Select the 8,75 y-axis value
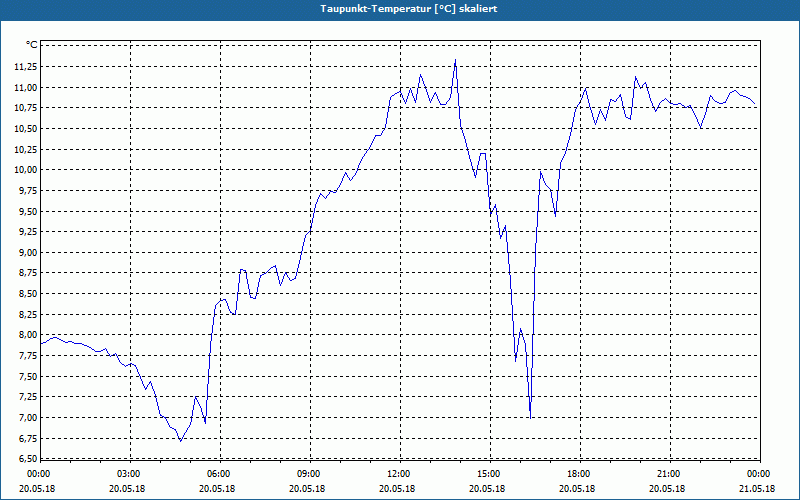This screenshot has width=800, height=500. (x=29, y=273)
